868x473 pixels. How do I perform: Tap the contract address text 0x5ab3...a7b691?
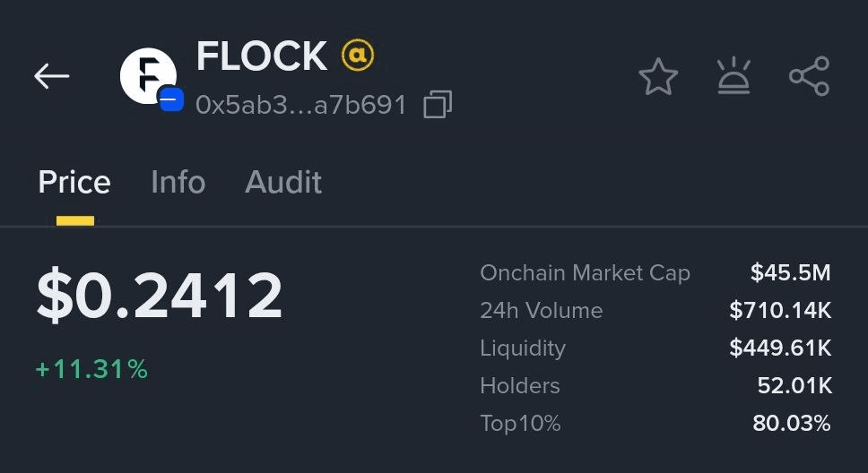[x=301, y=105]
